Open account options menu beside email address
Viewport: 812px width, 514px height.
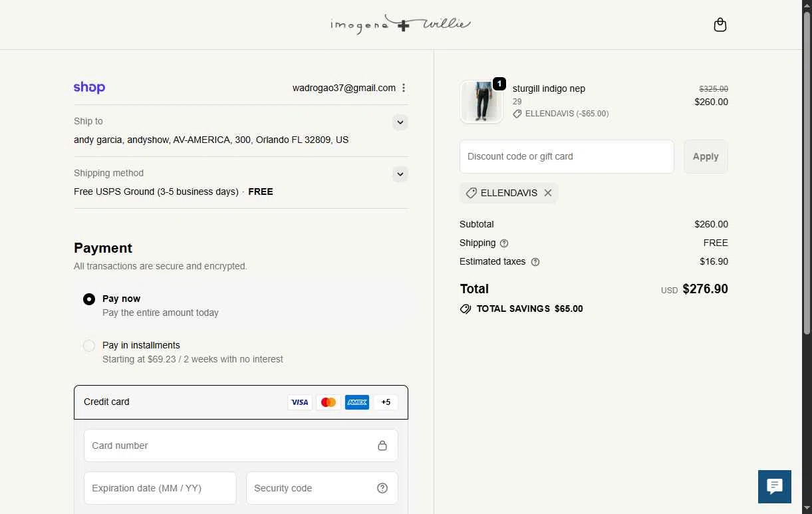click(x=404, y=88)
